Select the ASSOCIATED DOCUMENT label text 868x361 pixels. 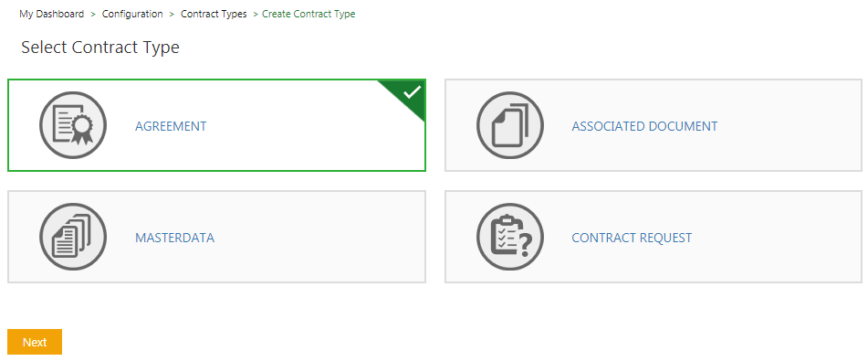point(644,126)
